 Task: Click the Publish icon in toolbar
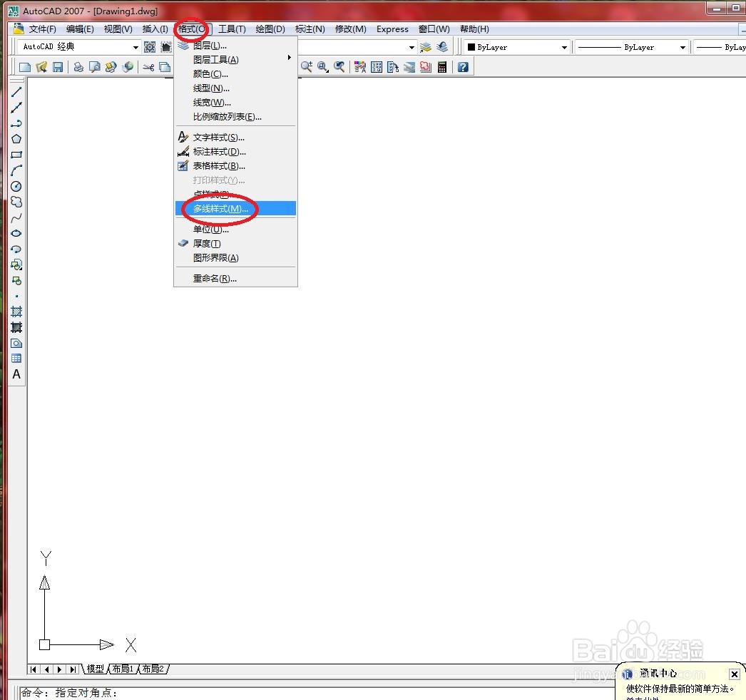111,67
